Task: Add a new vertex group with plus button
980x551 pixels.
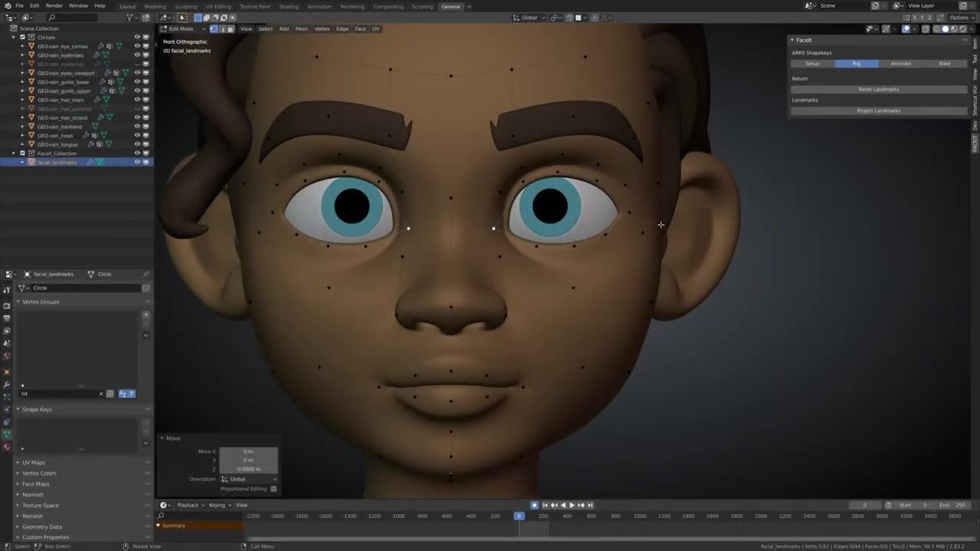Action: pos(145,315)
